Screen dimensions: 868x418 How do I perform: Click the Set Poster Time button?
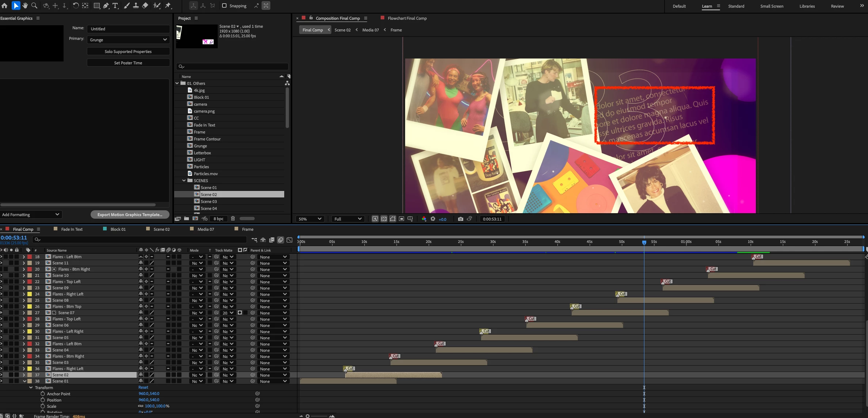click(x=128, y=63)
